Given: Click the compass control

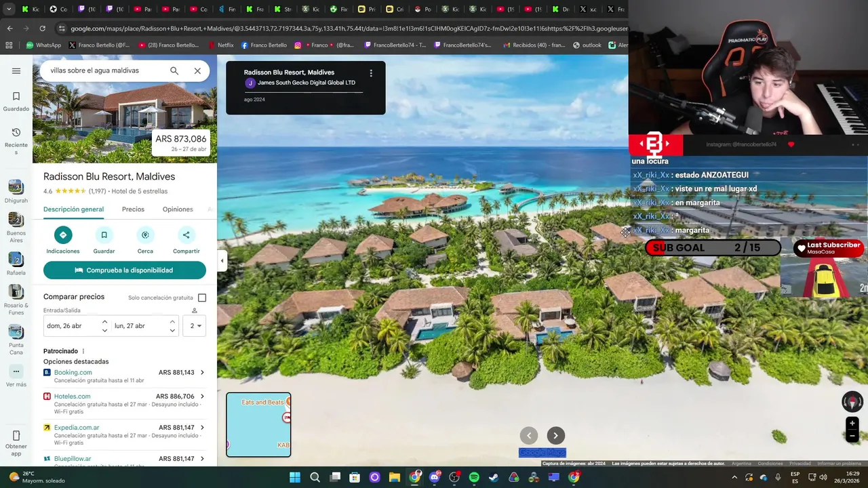Looking at the screenshot, I should coord(852,402).
